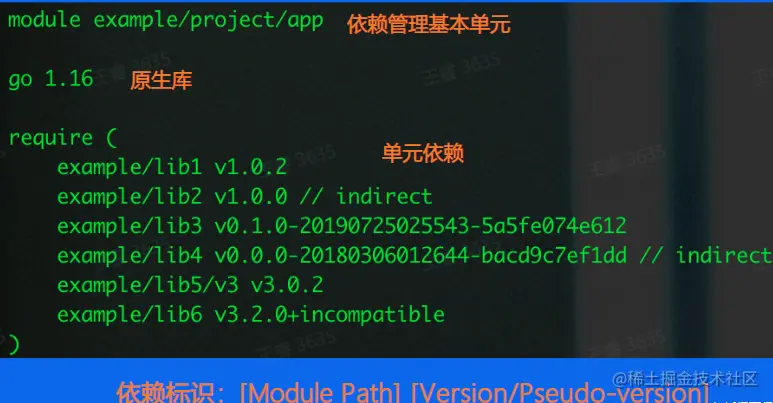Click the orange 单元依赖 annotation
This screenshot has width=773, height=403.
(x=423, y=153)
